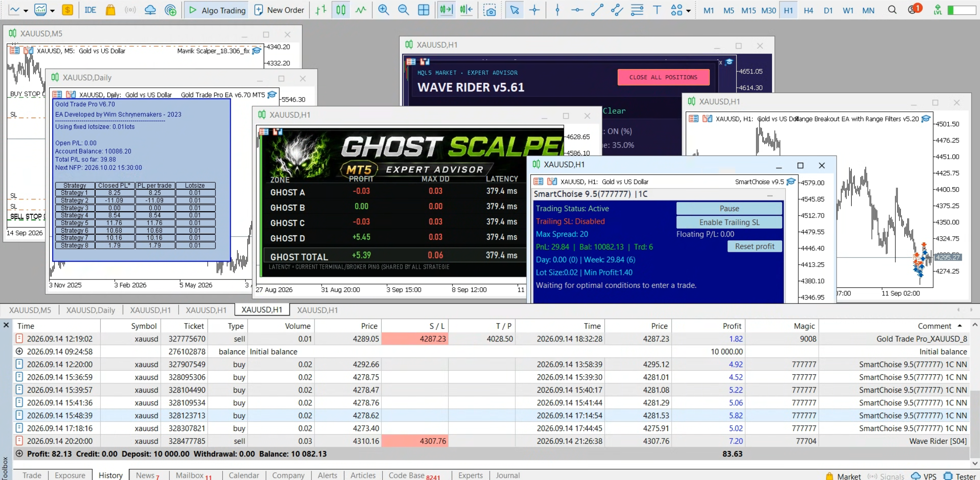Switch chart to bar chart style

321,10
